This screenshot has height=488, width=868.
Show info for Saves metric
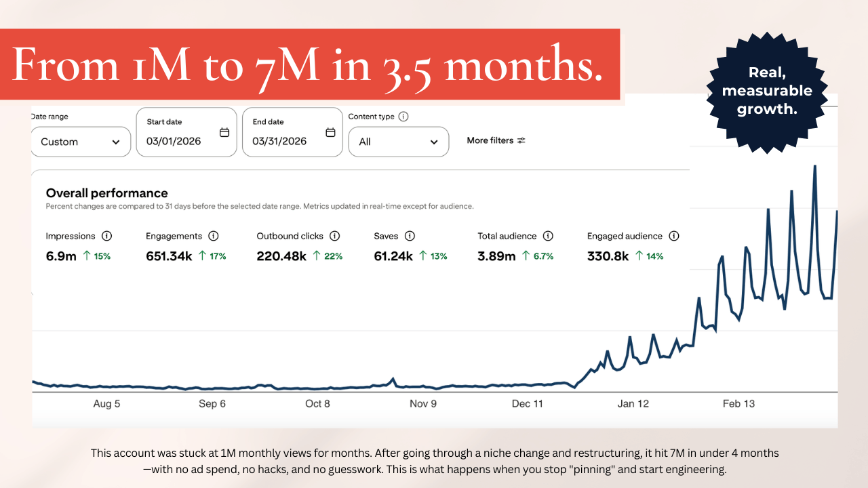pyautogui.click(x=410, y=236)
